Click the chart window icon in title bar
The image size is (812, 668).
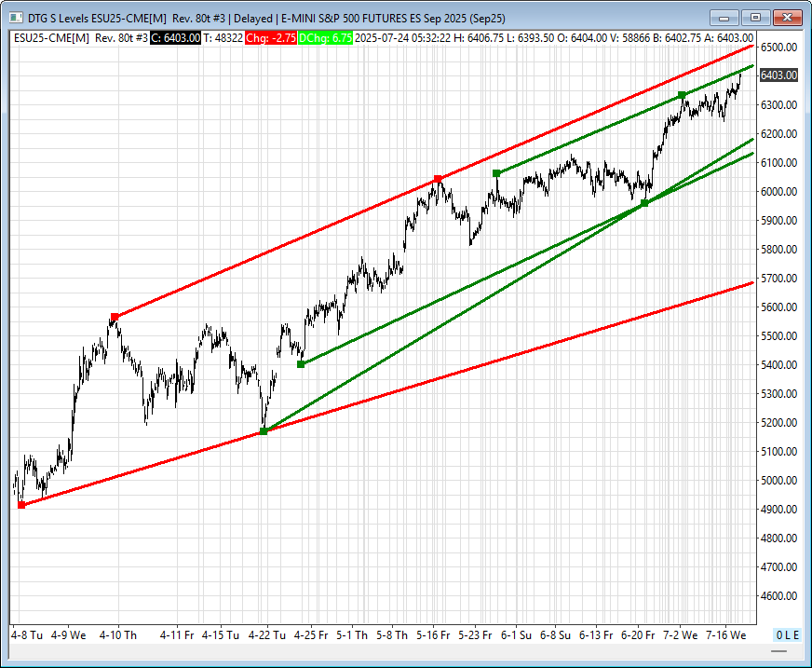tap(16, 18)
